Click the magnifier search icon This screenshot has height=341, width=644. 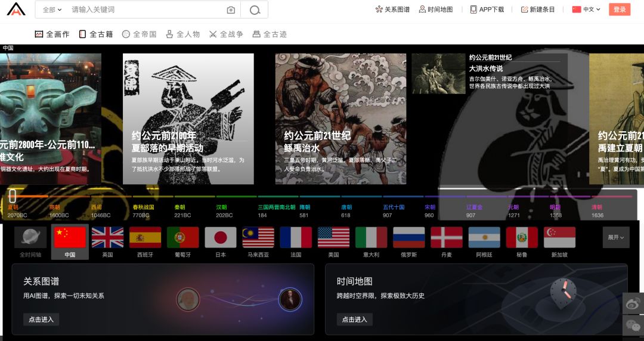[255, 10]
